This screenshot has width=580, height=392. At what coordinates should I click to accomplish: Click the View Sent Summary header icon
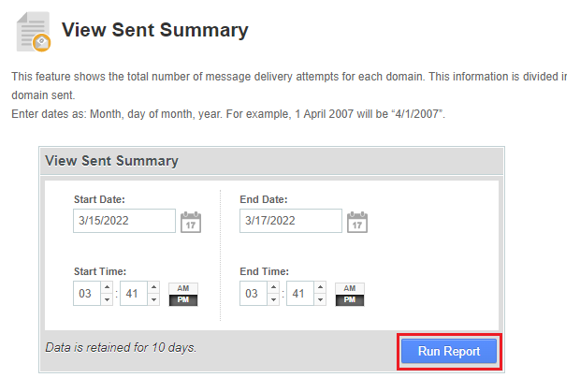34,32
